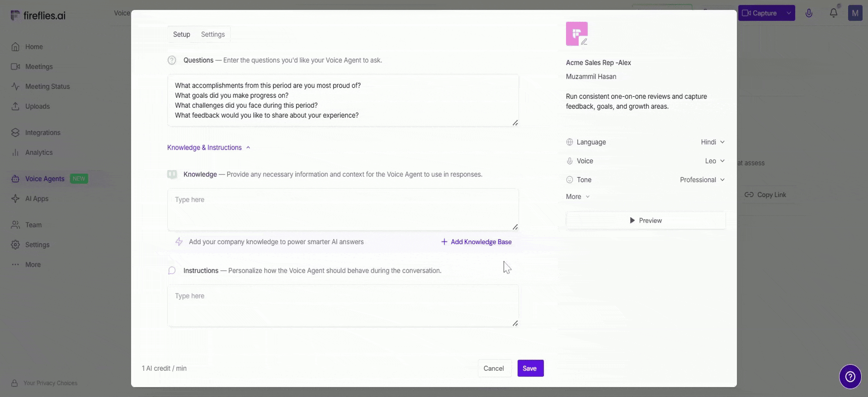
Task: Open Integrations in sidebar menu
Action: (42, 132)
